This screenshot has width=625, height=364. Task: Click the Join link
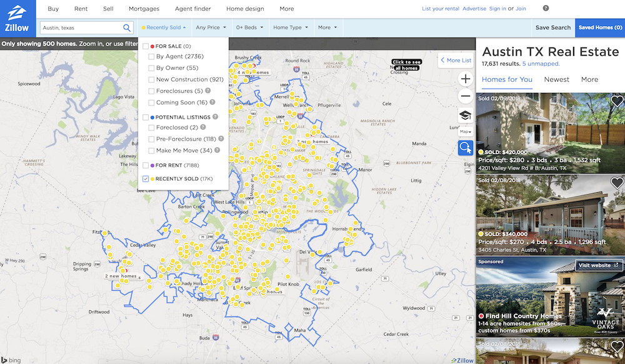521,8
